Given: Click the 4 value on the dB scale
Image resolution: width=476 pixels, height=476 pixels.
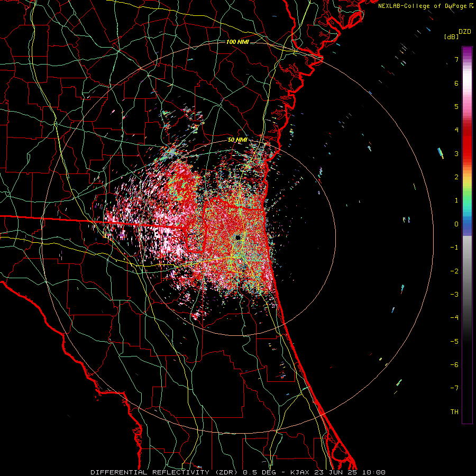Looking at the screenshot, I should [456, 130].
